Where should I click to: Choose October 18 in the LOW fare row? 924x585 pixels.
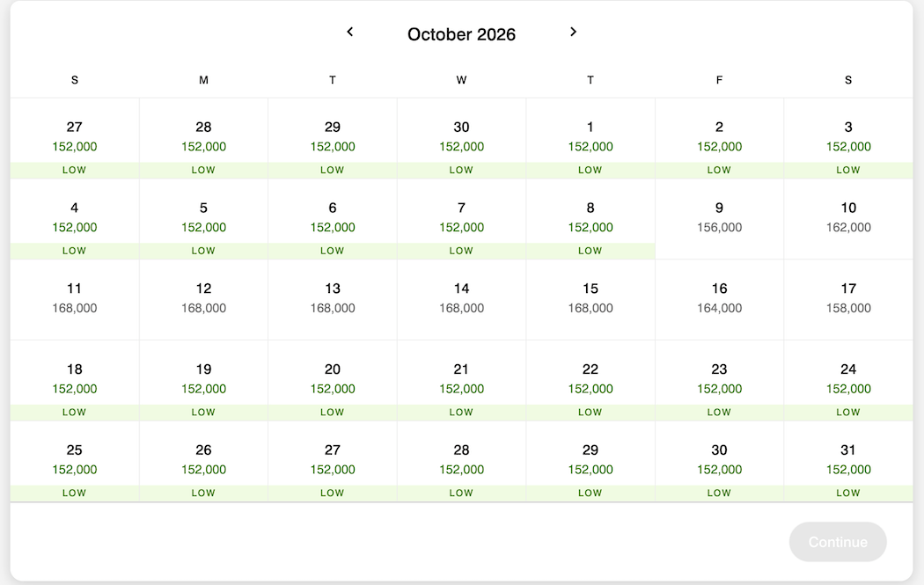[74, 378]
